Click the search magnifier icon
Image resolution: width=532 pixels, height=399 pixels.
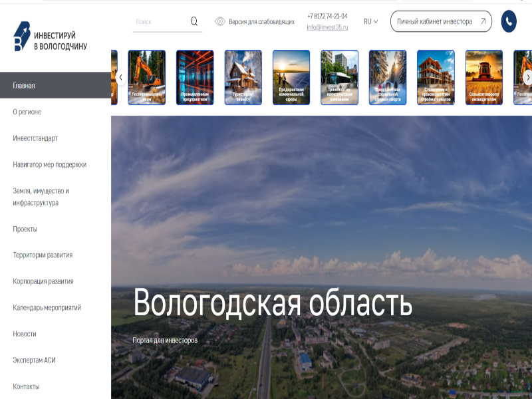(194, 21)
